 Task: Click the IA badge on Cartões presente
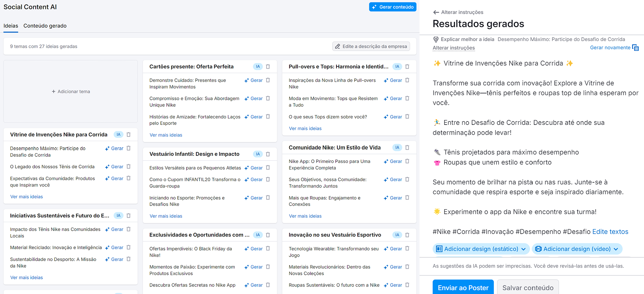(258, 67)
